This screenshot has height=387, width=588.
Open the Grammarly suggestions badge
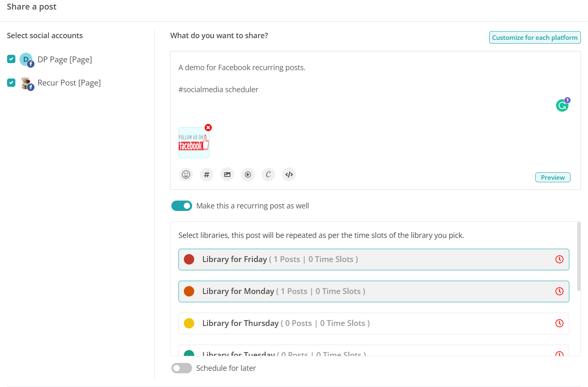tap(562, 105)
